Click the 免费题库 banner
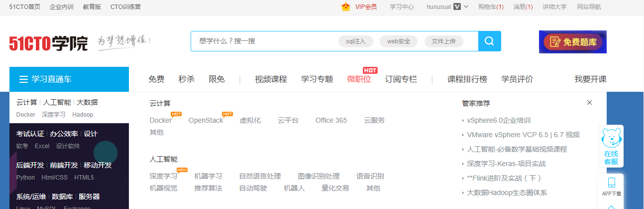The width and height of the screenshot is (644, 209). point(572,42)
